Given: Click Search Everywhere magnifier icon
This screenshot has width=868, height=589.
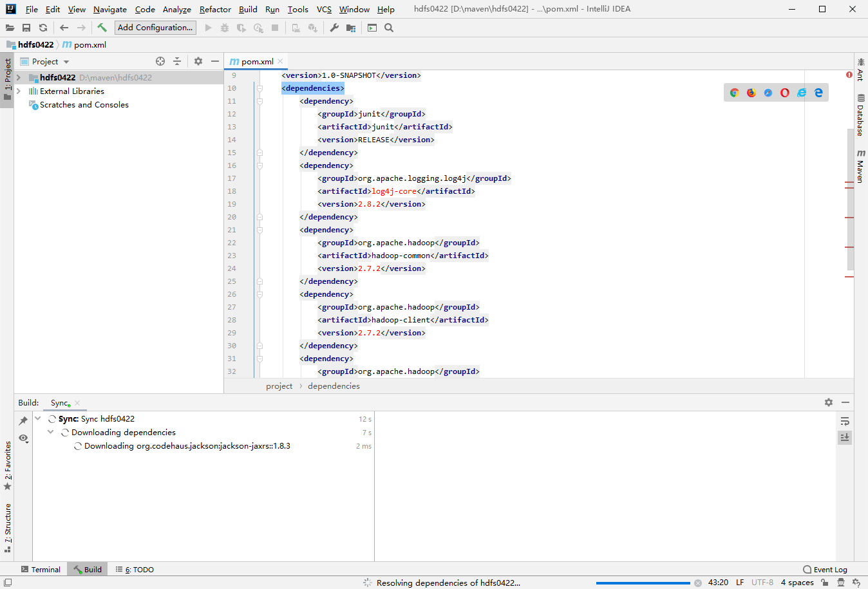Looking at the screenshot, I should click(389, 28).
